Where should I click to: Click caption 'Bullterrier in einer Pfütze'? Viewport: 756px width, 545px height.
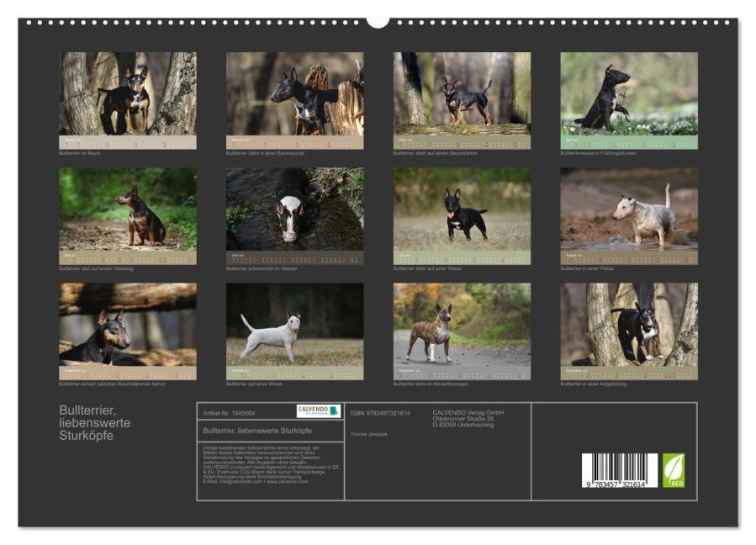tap(587, 268)
